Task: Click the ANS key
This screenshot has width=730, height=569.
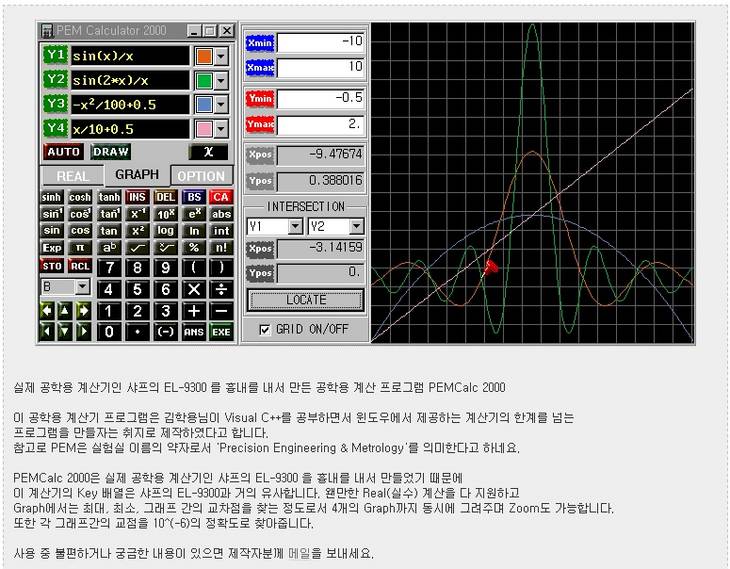Action: pos(194,332)
